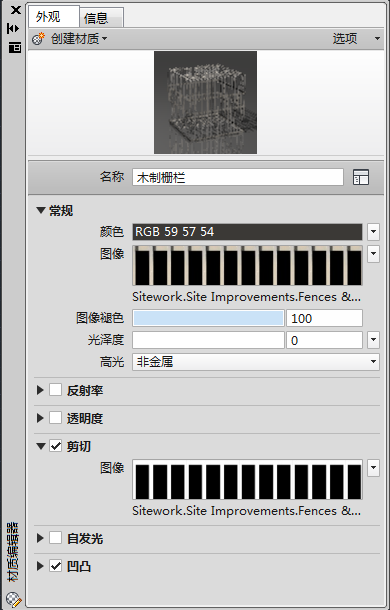Enable the 反射率 checkbox
390x610 pixels.
point(55,390)
